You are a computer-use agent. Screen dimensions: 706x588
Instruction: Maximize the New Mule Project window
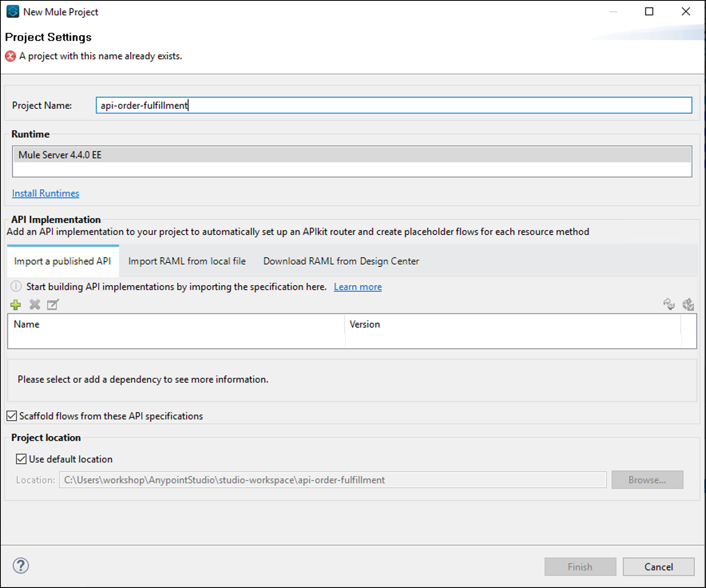click(649, 12)
